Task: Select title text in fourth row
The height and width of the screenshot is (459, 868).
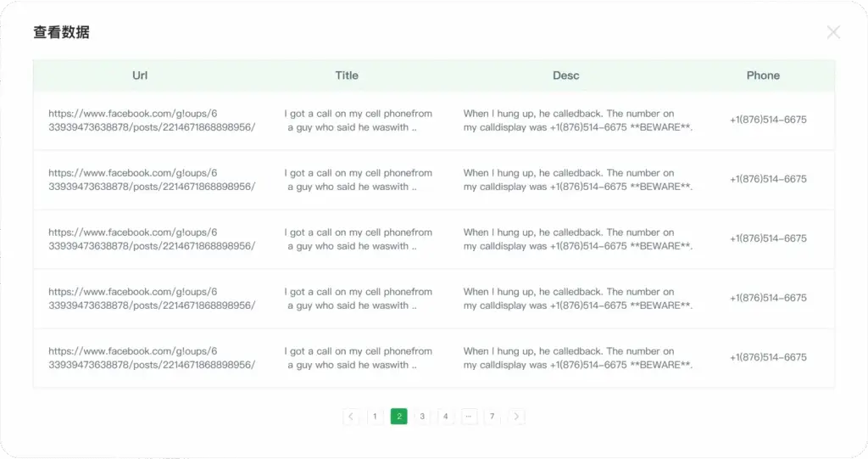Action: [x=358, y=299]
